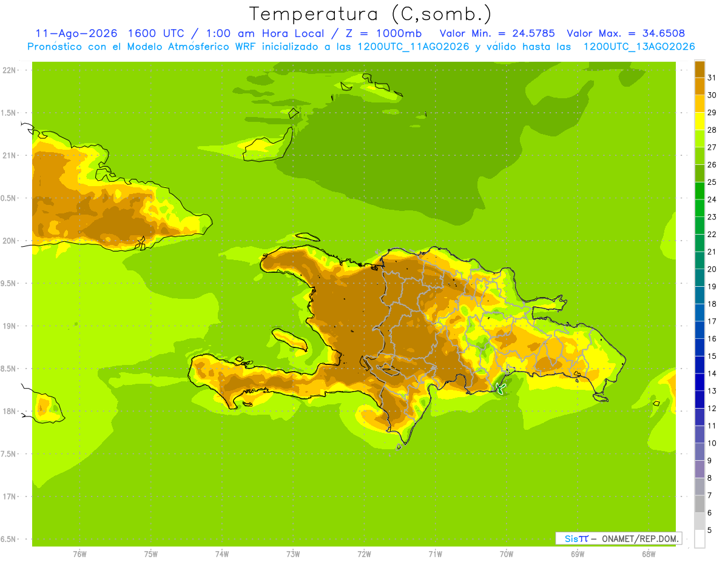Click legend value "28"

click(712, 130)
